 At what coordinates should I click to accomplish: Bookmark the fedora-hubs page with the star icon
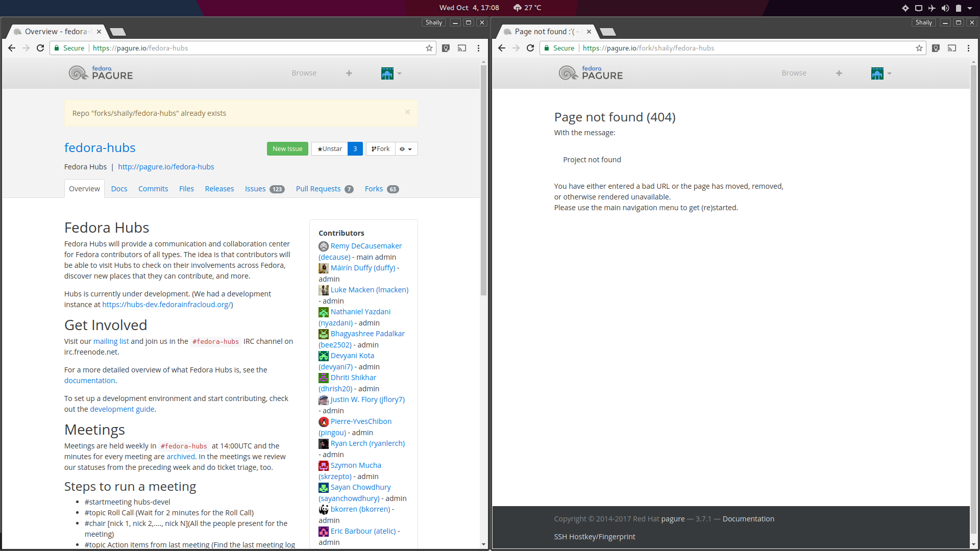pos(429,48)
